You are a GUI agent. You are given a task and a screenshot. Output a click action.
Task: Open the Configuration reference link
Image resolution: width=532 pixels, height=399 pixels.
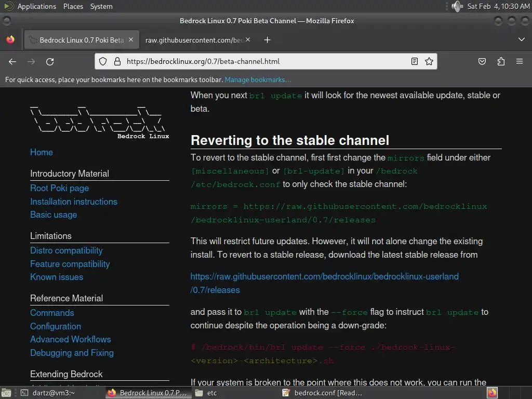coord(56,326)
